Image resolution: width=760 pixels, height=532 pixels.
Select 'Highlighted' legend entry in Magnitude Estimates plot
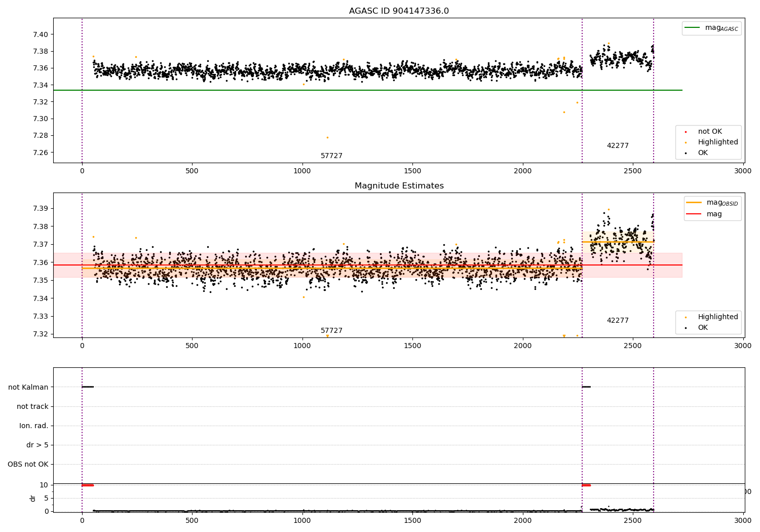[717, 317]
